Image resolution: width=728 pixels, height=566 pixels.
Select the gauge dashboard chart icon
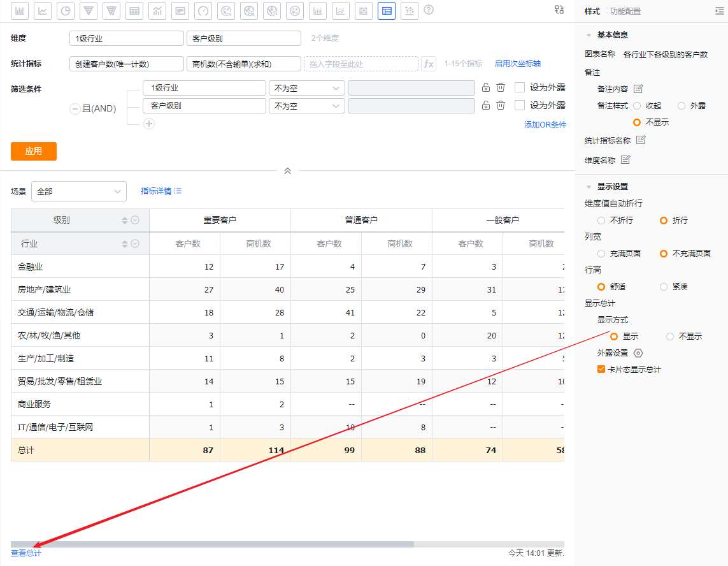(203, 11)
